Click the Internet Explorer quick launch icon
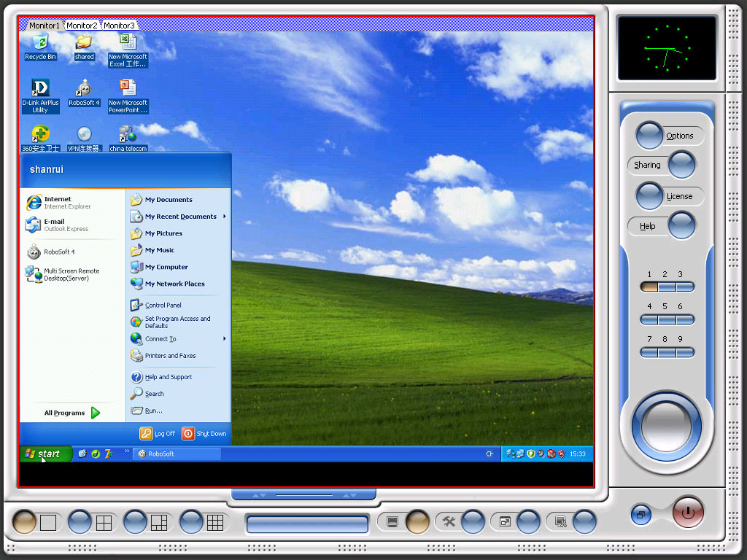 [x=82, y=454]
